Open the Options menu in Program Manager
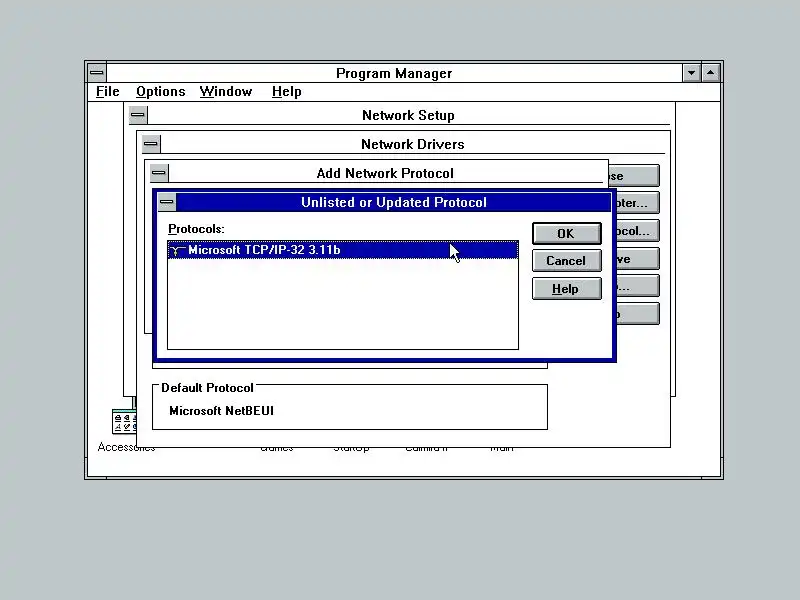 [161, 92]
